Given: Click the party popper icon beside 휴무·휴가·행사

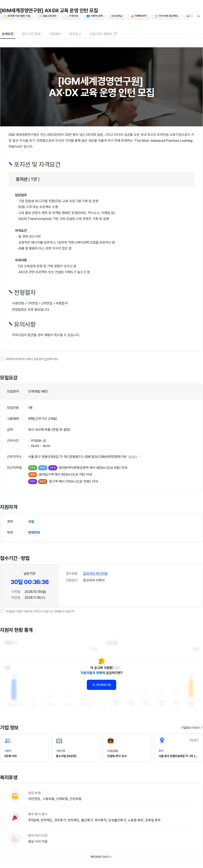Looking at the screenshot, I should [x=15, y=818].
